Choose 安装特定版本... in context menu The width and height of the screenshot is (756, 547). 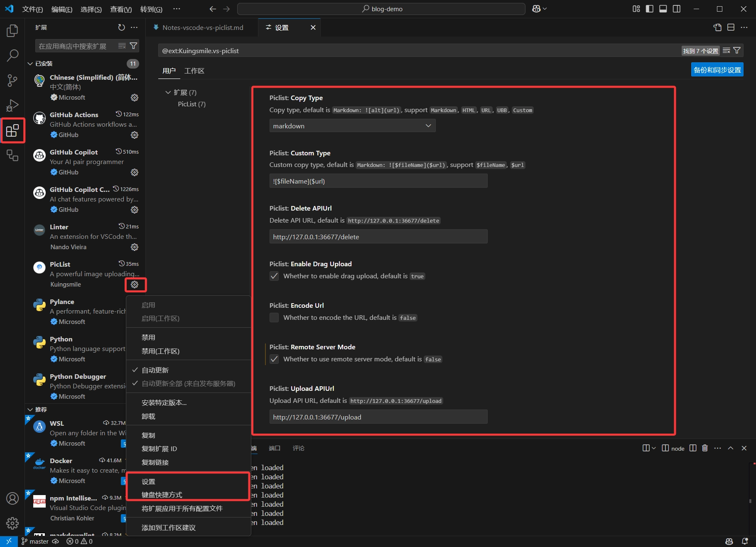click(x=189, y=402)
